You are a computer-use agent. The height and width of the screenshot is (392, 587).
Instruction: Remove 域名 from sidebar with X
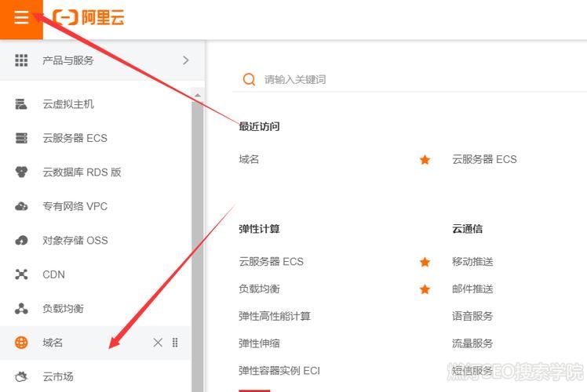click(158, 343)
